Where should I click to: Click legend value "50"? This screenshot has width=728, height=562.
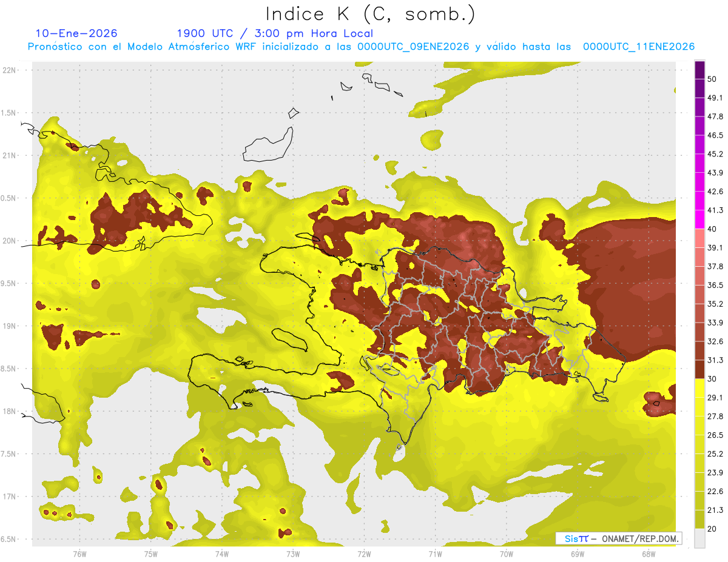[712, 79]
